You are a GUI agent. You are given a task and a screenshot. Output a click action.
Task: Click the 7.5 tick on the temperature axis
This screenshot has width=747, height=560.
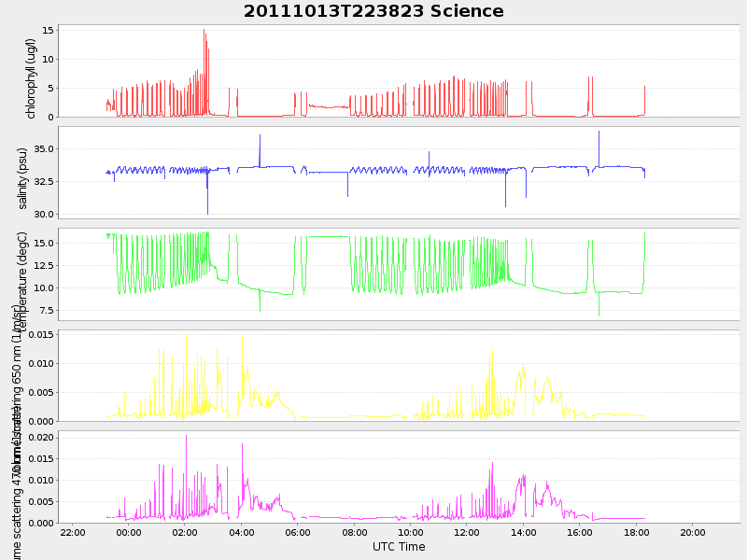(48, 311)
